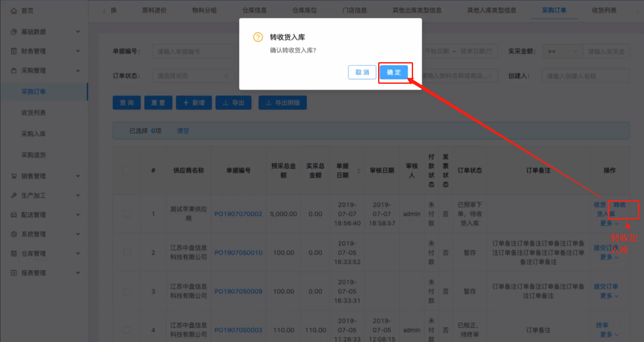644x342 pixels.
Task: Open 更多 dropdown for PO1907050009 row
Action: tap(609, 296)
